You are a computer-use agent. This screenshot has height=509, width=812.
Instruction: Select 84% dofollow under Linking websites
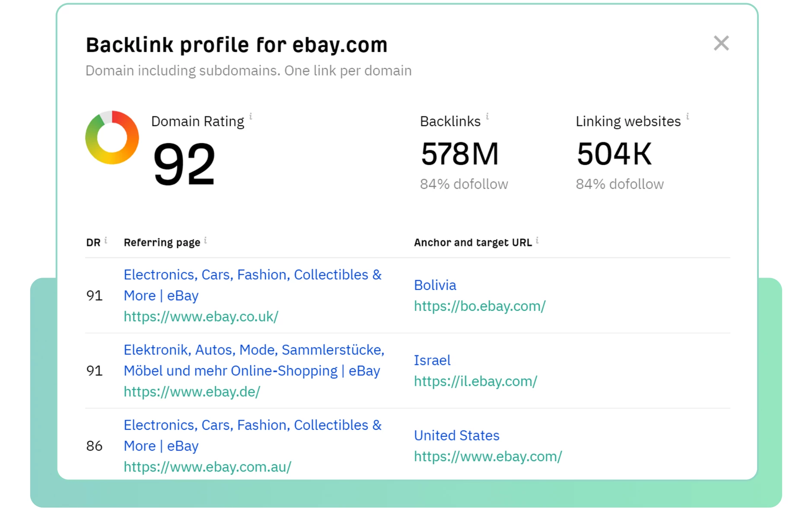tap(620, 184)
